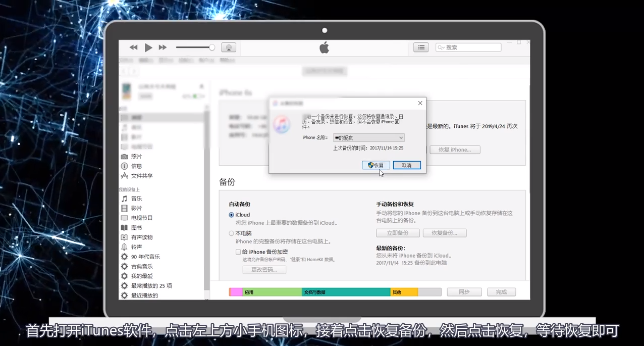Click the play button
Viewport: 644px width, 346px height.
point(148,47)
